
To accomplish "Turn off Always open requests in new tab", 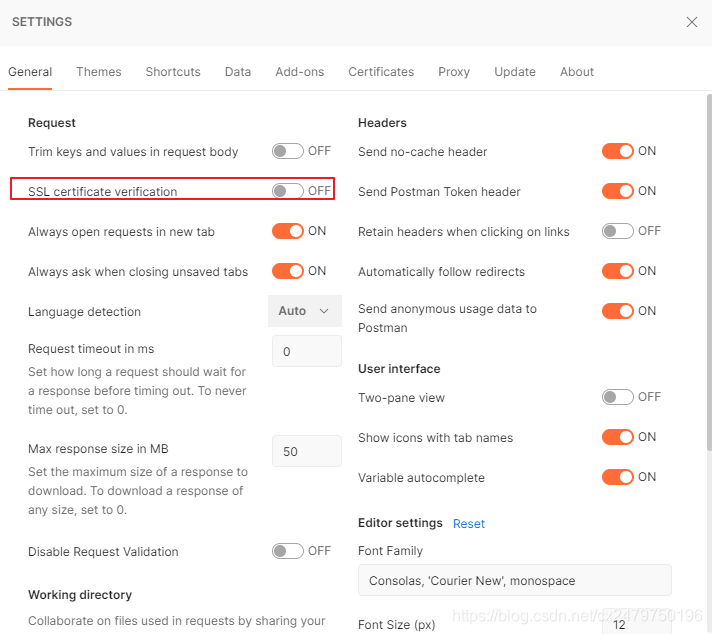I will coord(288,231).
